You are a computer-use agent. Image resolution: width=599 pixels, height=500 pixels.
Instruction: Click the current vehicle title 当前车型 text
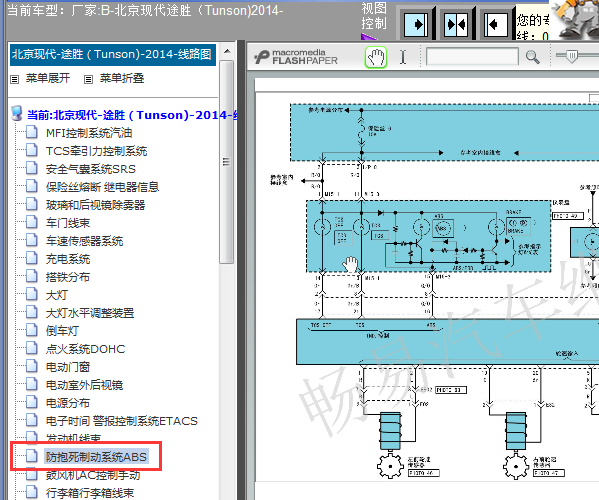pyautogui.click(x=146, y=10)
